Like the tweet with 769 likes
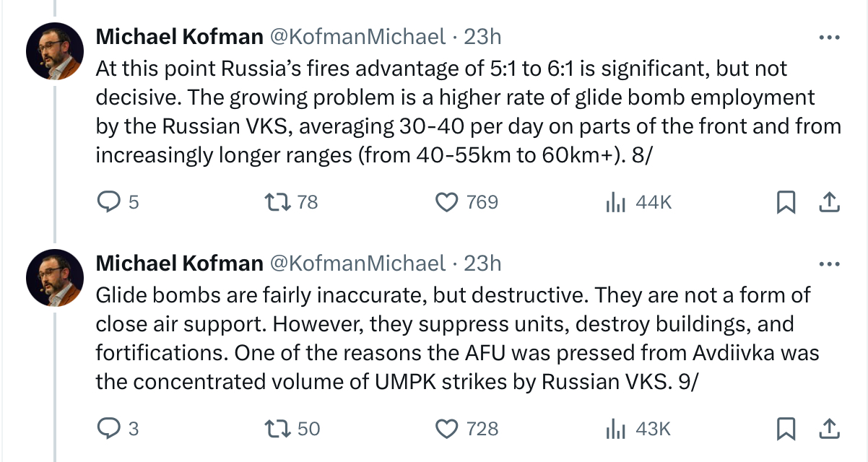This screenshot has width=868, height=462. tap(448, 203)
